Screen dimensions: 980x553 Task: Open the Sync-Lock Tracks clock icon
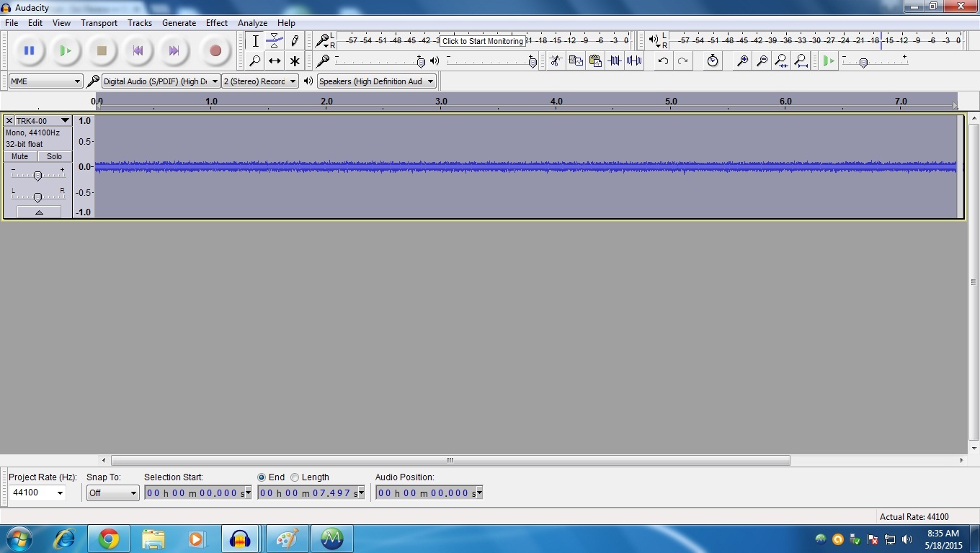(x=712, y=61)
